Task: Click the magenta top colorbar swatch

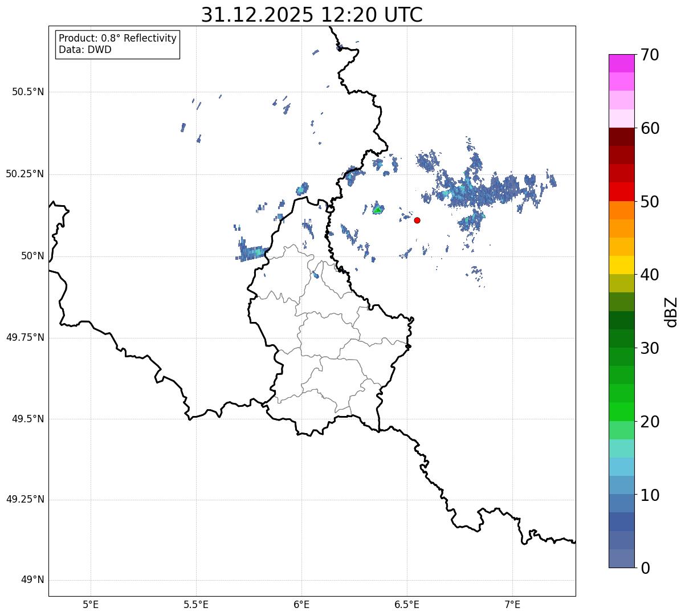Action: [x=622, y=63]
